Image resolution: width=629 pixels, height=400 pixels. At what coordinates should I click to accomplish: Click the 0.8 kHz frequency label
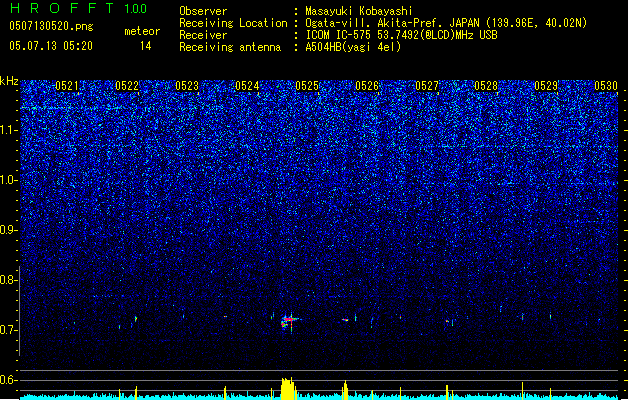[8, 280]
